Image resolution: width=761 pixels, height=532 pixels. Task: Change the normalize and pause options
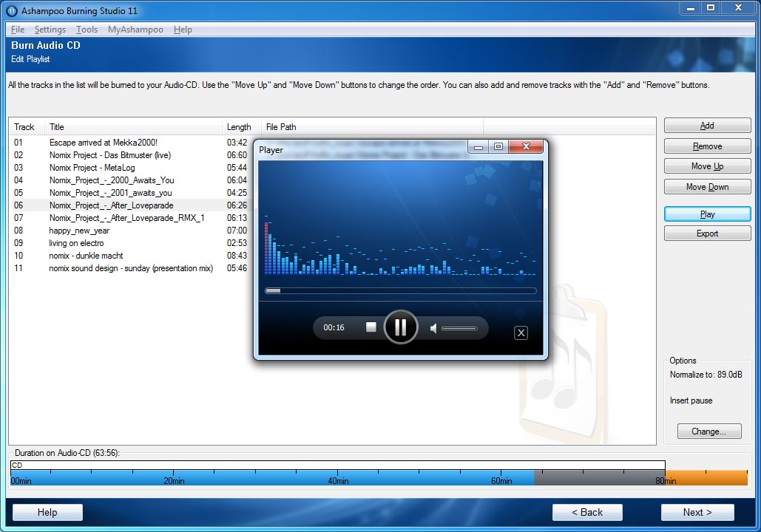(709, 431)
